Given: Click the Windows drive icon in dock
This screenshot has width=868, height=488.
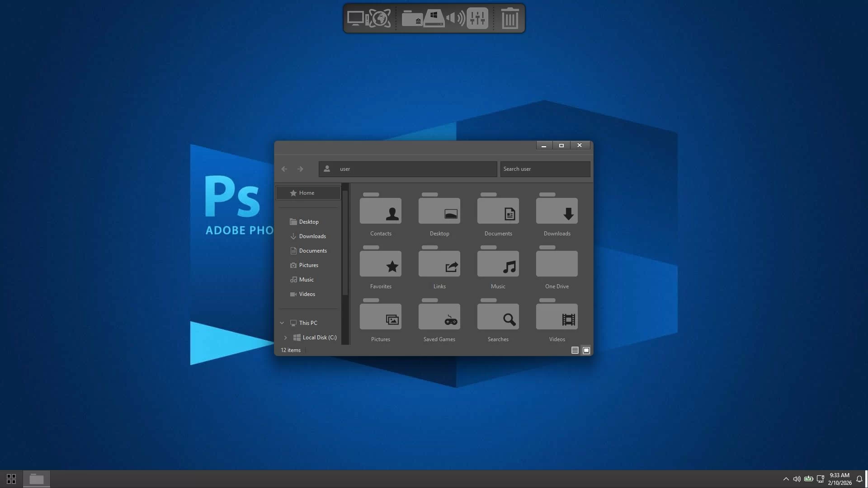Looking at the screenshot, I should [x=434, y=19].
